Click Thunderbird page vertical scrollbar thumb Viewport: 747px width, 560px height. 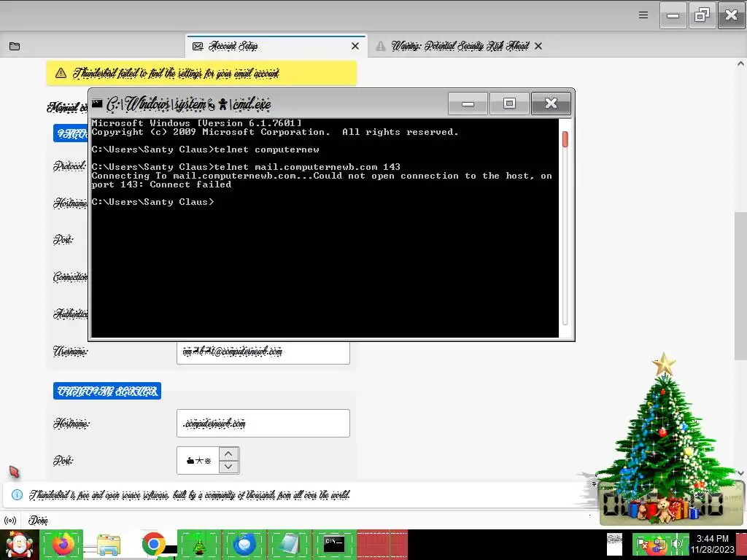coord(740,286)
